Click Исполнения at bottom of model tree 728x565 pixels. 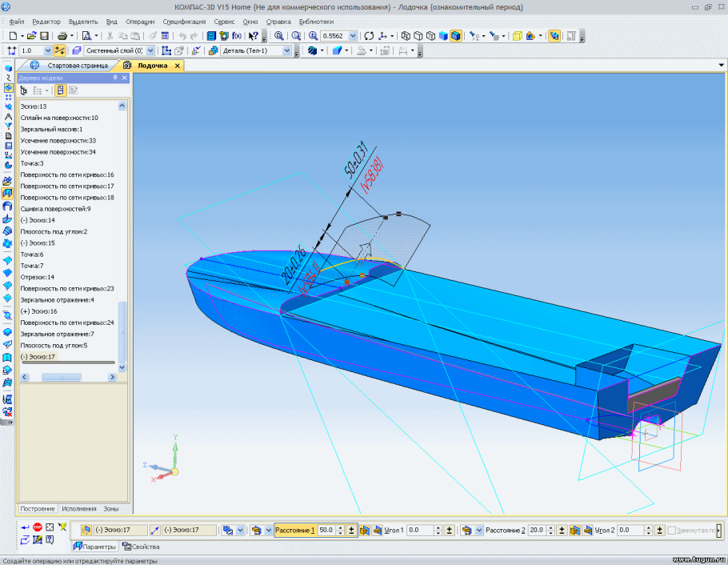coord(77,507)
